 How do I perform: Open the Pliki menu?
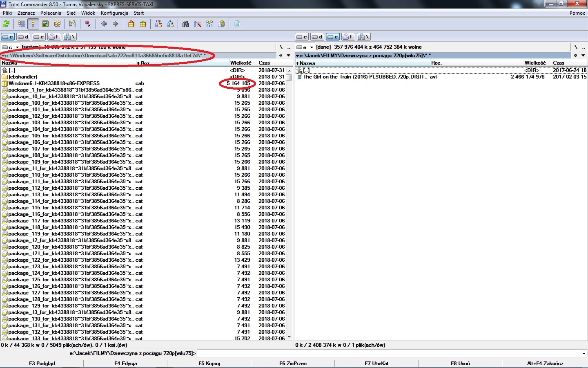[7, 13]
